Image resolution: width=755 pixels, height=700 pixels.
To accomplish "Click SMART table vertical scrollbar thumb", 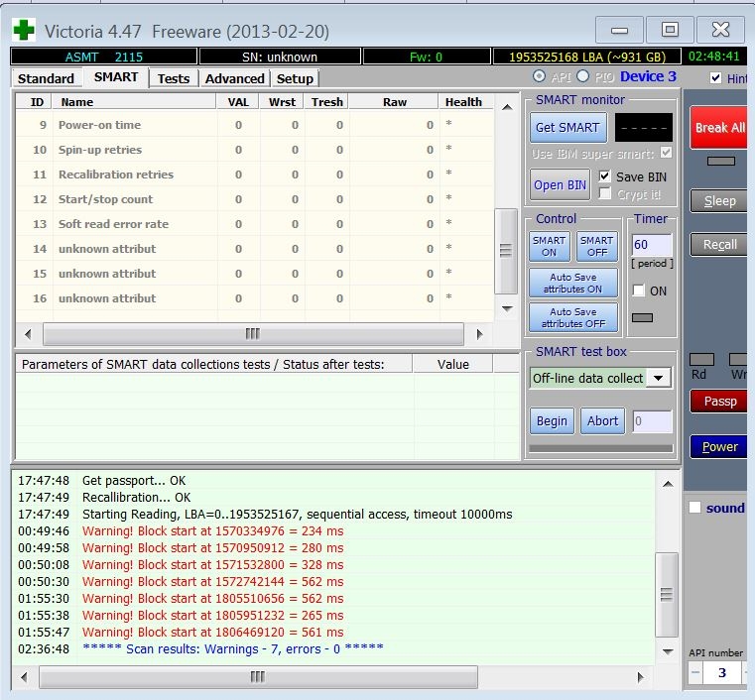I will point(506,251).
